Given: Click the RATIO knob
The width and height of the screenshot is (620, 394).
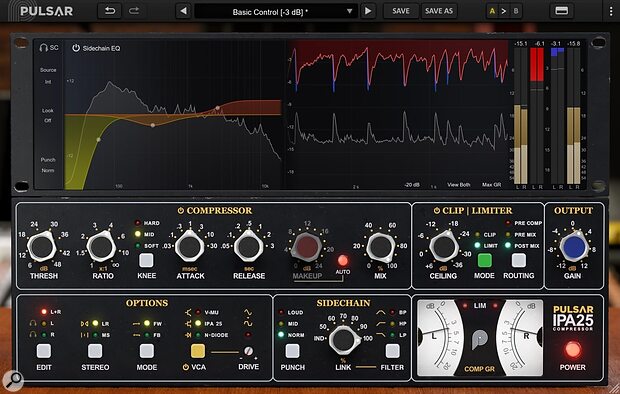Looking at the screenshot, I should (x=101, y=246).
